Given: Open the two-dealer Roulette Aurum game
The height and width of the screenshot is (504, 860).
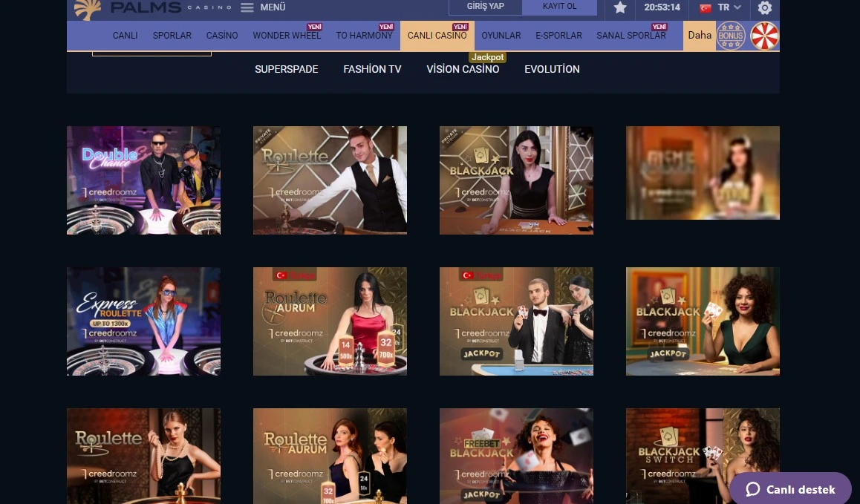Looking at the screenshot, I should click(x=330, y=456).
